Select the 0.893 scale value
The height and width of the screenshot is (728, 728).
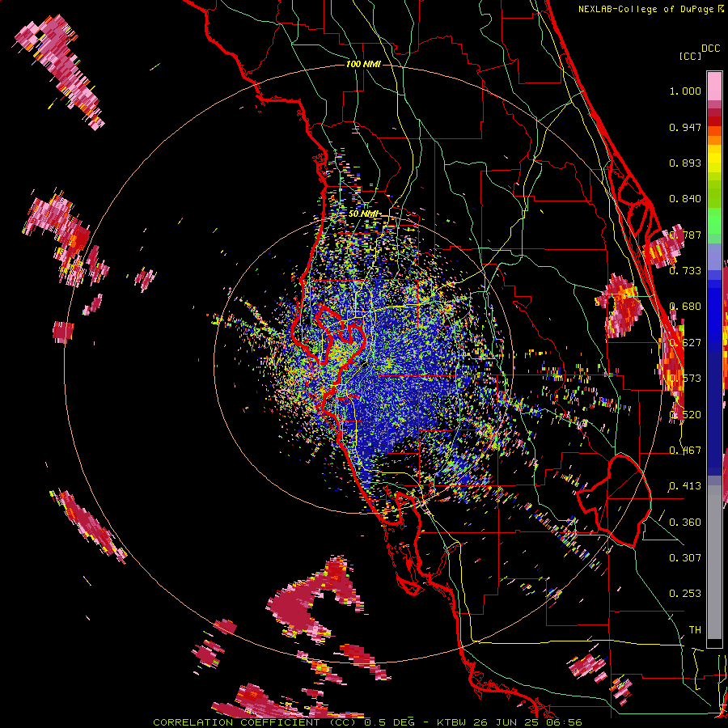pyautogui.click(x=685, y=163)
